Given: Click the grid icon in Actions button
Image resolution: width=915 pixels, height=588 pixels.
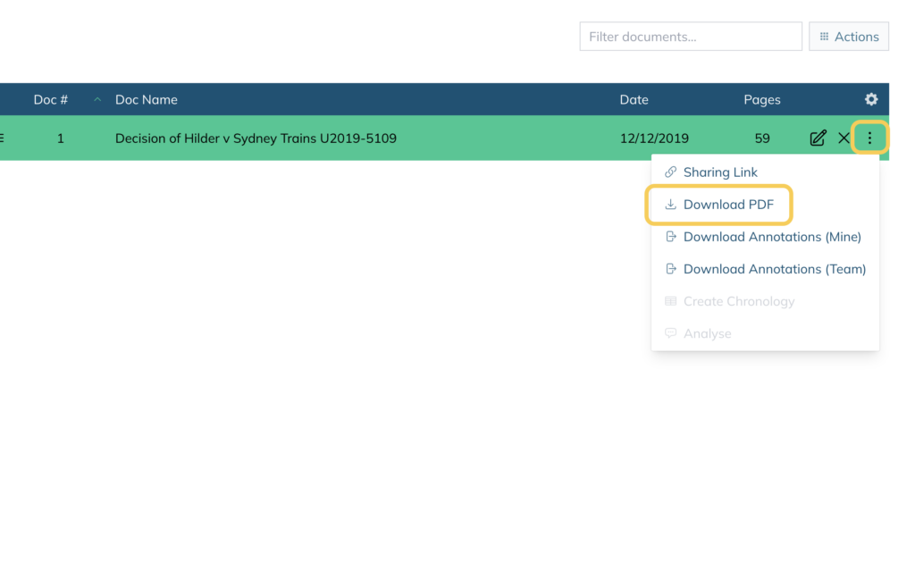Looking at the screenshot, I should point(824,36).
